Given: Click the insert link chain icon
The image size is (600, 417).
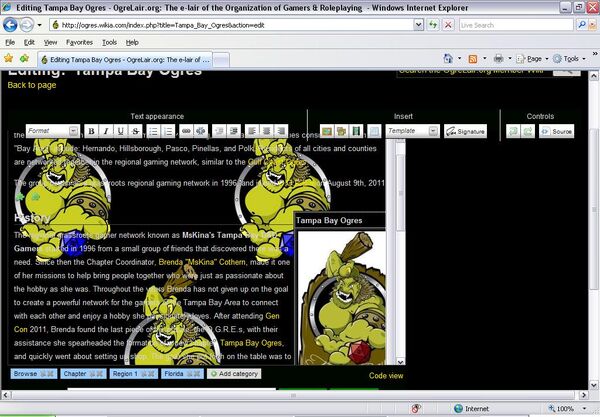Looking at the screenshot, I should pos(186,131).
